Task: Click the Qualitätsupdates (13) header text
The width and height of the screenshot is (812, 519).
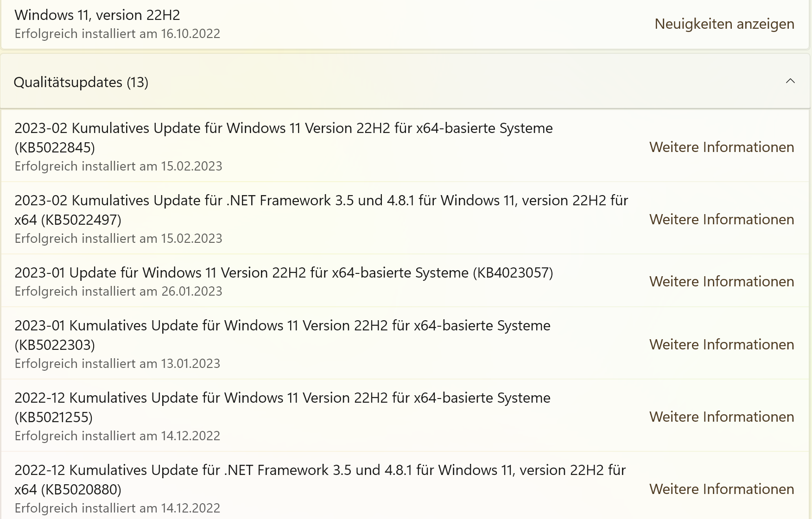Action: [81, 82]
